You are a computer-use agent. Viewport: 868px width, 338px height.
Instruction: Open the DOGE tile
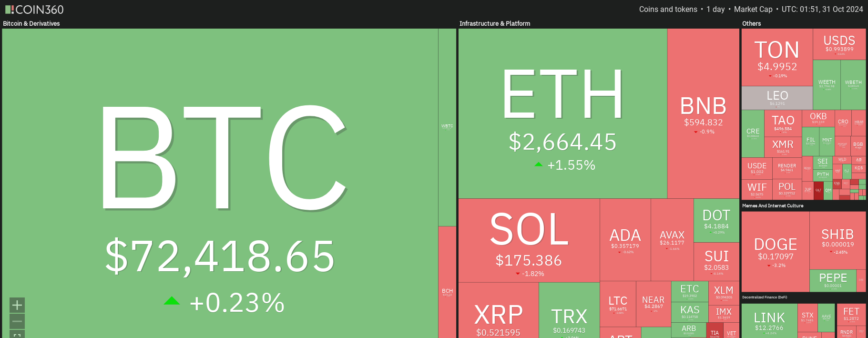776,251
